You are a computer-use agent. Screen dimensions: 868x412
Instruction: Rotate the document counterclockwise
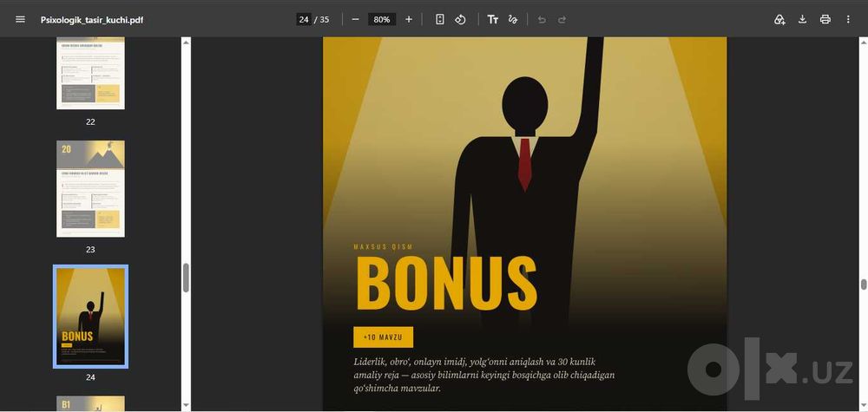pos(460,19)
